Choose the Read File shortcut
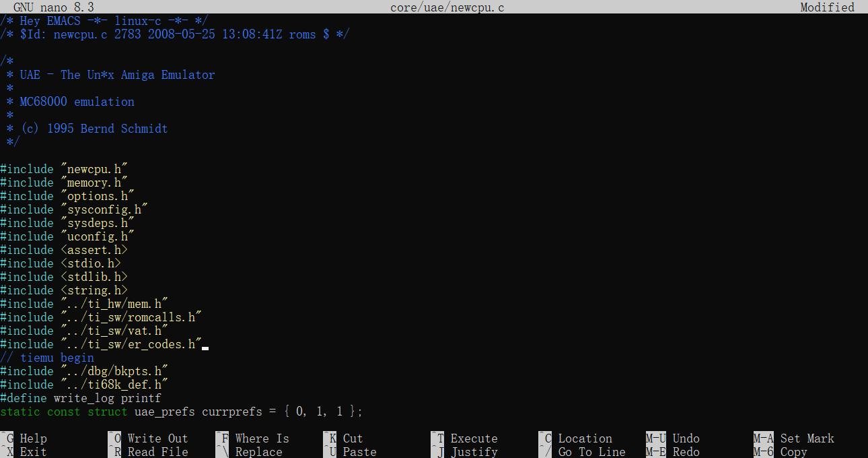Image resolution: width=868 pixels, height=458 pixels. 157,452
